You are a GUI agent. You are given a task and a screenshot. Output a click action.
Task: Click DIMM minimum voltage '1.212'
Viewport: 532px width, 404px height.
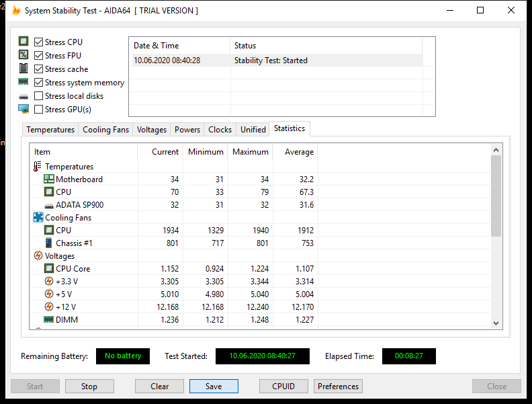pyautogui.click(x=214, y=320)
